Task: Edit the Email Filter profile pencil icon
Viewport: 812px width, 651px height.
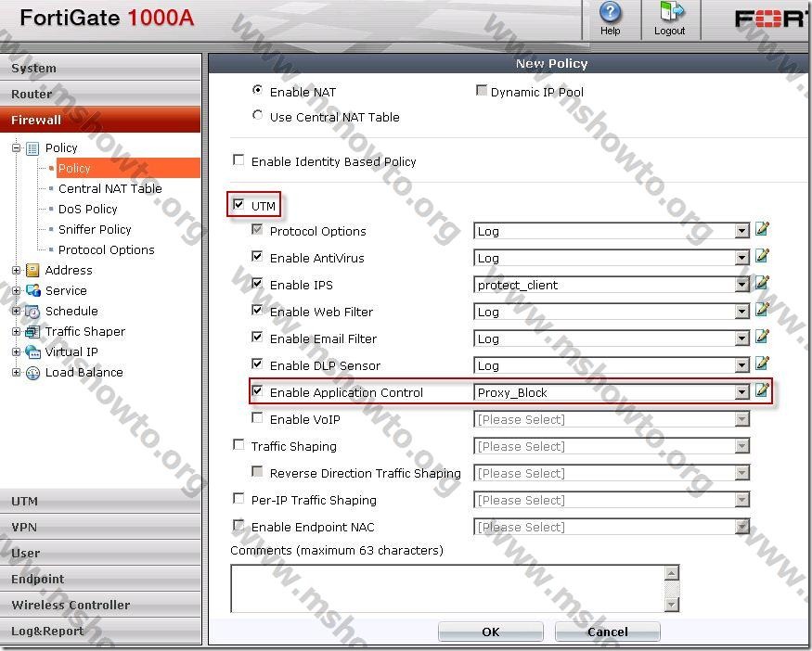Action: coord(762,337)
